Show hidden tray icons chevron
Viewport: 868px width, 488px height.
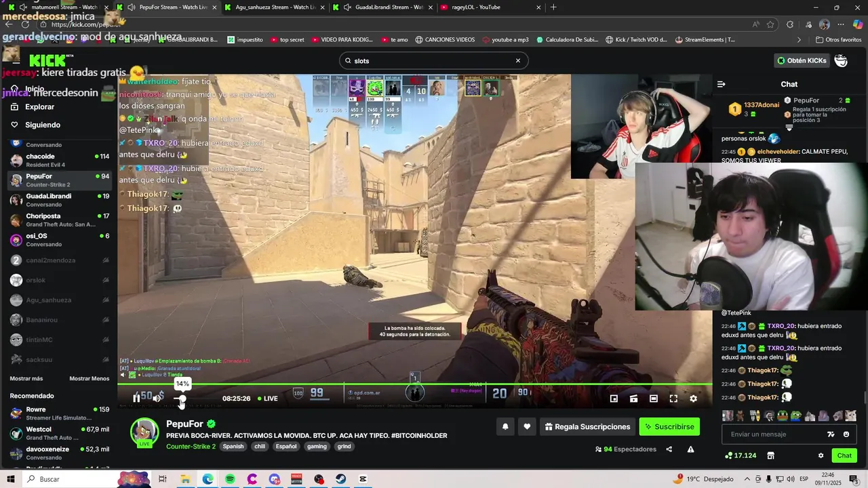[x=748, y=479]
